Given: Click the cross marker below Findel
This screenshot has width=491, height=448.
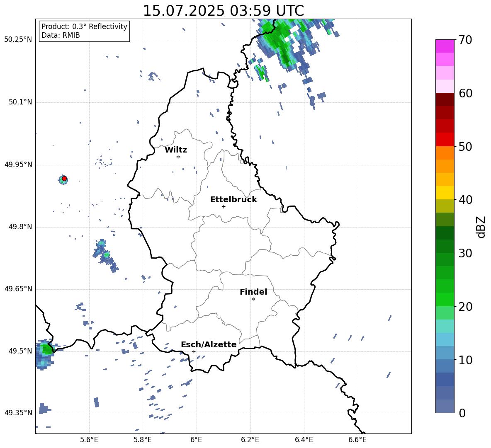Looking at the screenshot, I should 253,299.
